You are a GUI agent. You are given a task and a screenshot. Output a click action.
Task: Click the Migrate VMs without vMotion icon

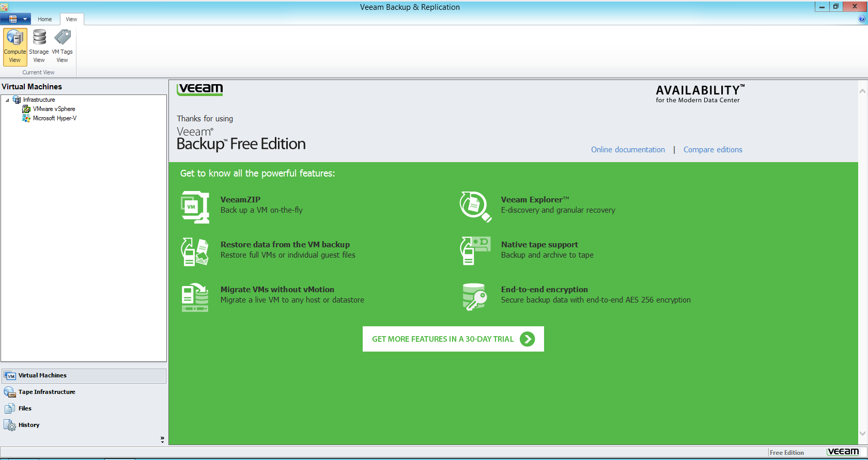pos(195,296)
